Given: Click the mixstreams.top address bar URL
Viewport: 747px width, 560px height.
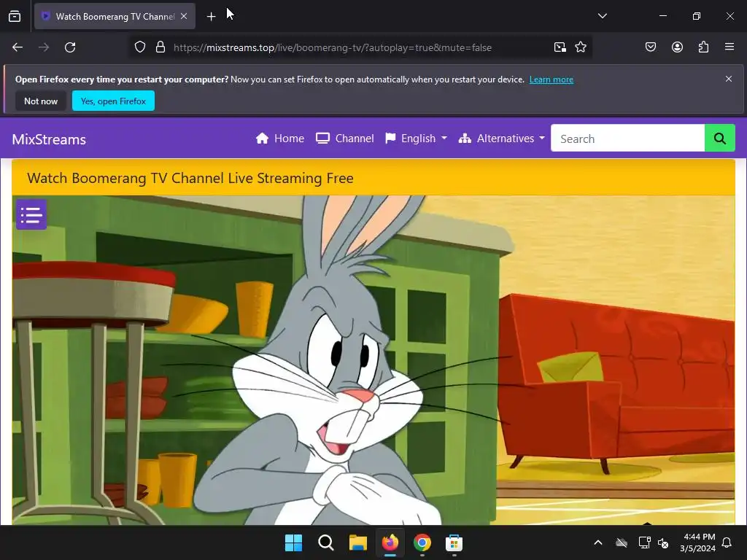Looking at the screenshot, I should tap(333, 47).
